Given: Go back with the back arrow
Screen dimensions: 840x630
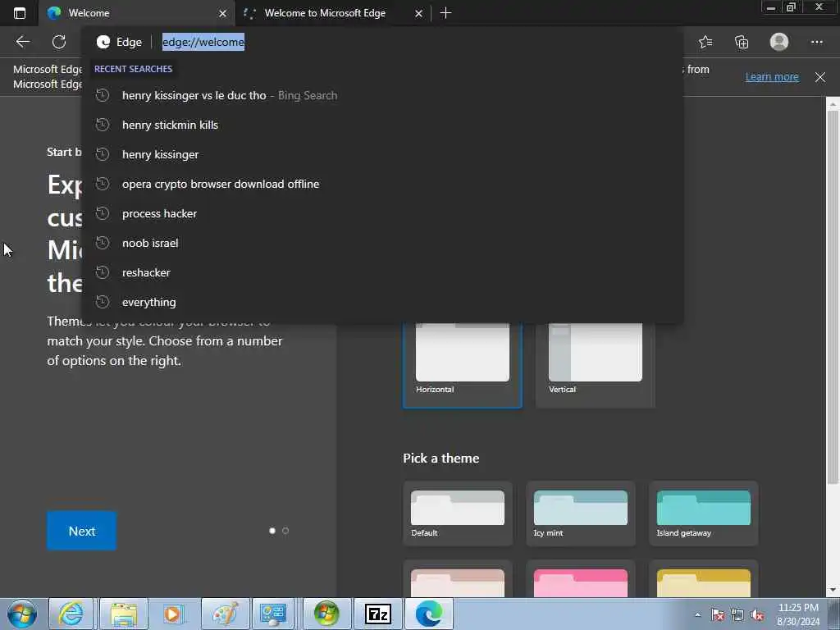Looking at the screenshot, I should [22, 42].
